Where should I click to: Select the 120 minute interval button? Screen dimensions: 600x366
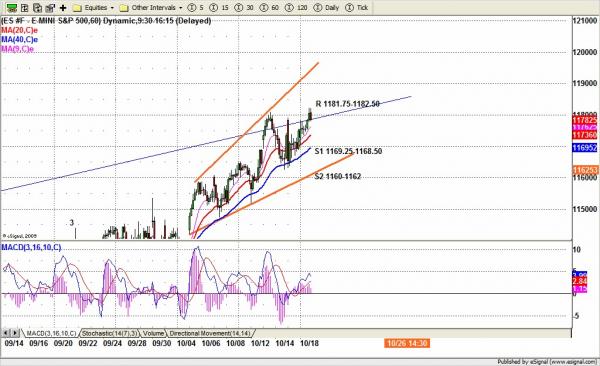pos(297,8)
